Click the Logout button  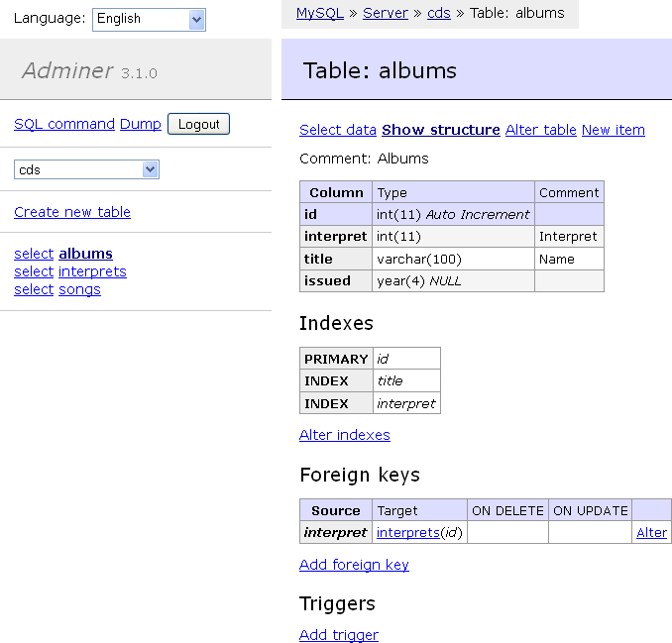[x=198, y=124]
